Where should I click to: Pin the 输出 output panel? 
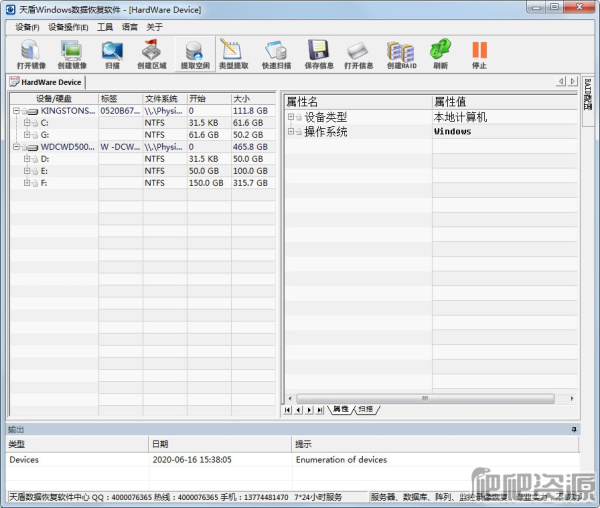click(574, 430)
